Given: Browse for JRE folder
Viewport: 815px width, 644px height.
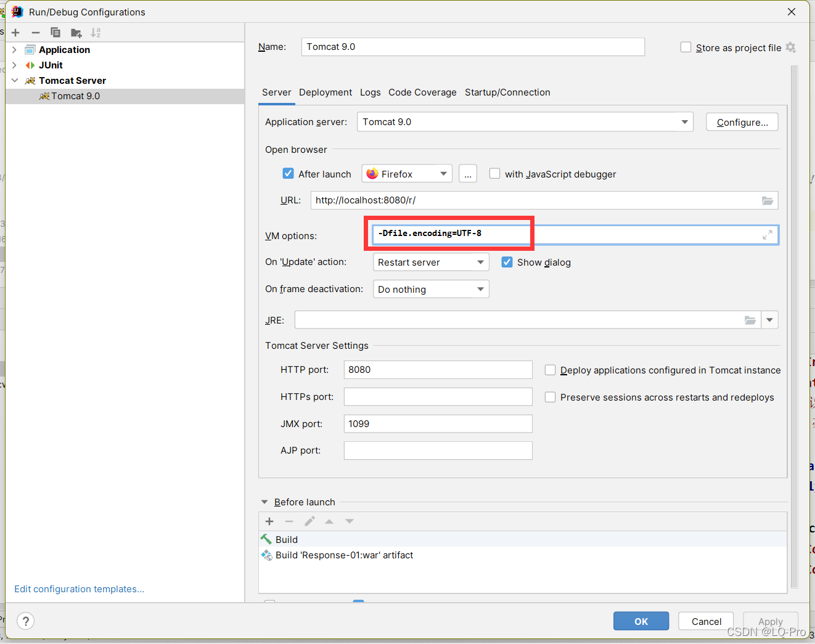Looking at the screenshot, I should (750, 320).
